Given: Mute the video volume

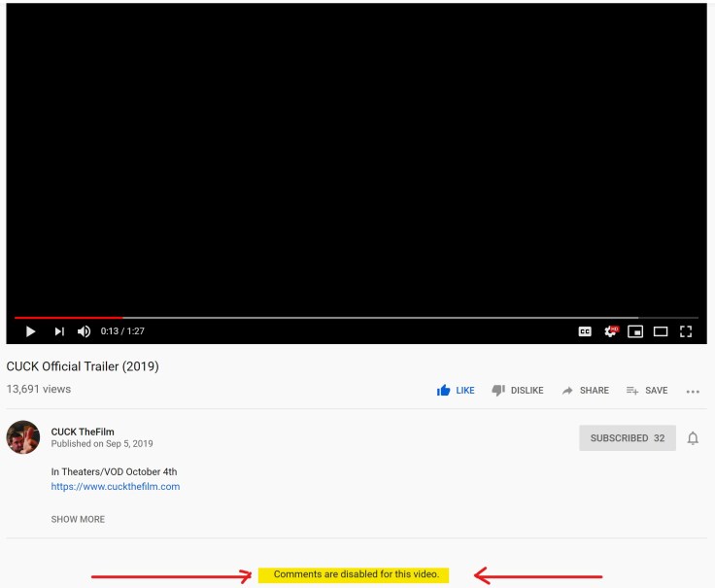Looking at the screenshot, I should (x=85, y=331).
